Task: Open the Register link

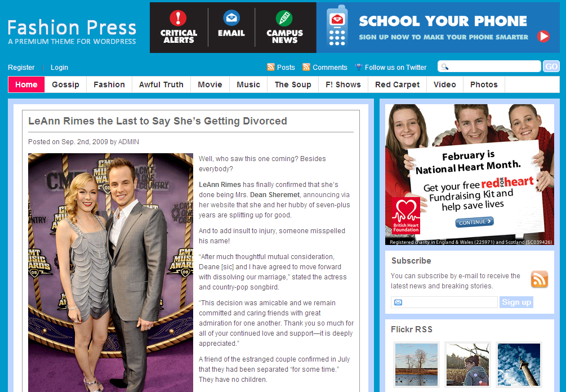Action: click(21, 67)
